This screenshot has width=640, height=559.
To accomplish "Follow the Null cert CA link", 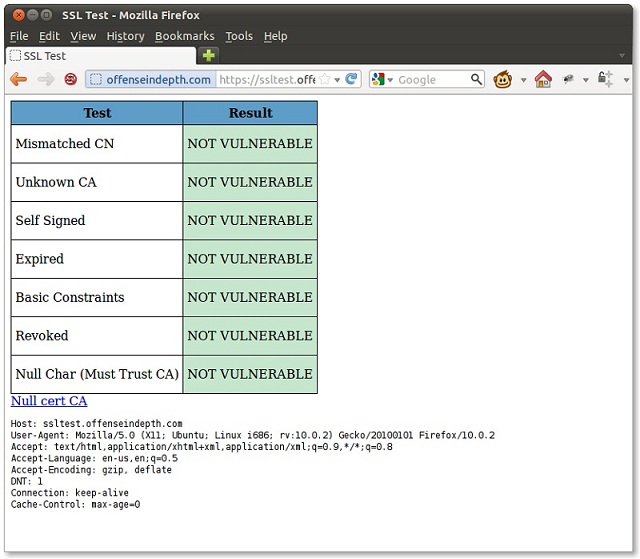I will coord(49,401).
